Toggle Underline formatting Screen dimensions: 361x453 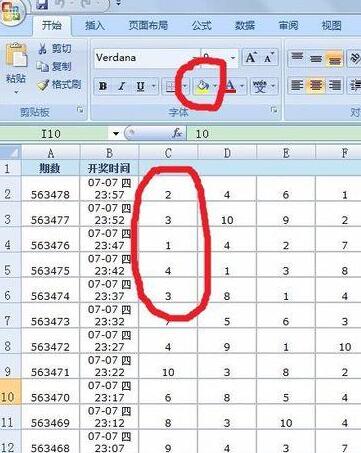point(141,86)
